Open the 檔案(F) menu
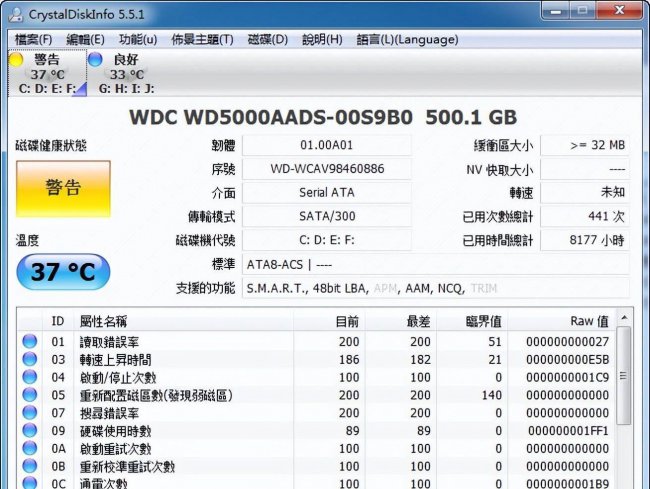650x489 pixels. point(33,40)
